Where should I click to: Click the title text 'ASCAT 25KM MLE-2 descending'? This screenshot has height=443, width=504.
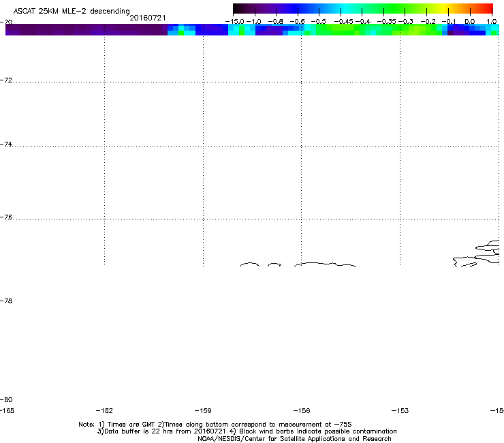point(72,12)
